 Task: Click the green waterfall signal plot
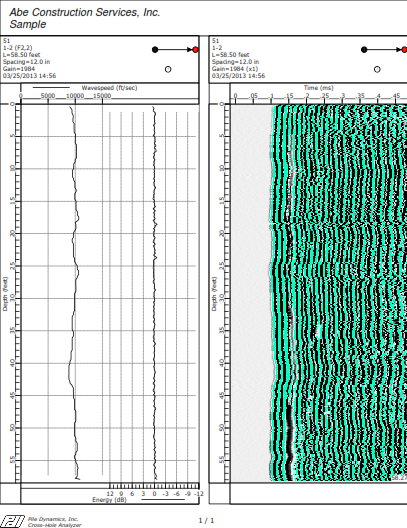click(x=339, y=293)
